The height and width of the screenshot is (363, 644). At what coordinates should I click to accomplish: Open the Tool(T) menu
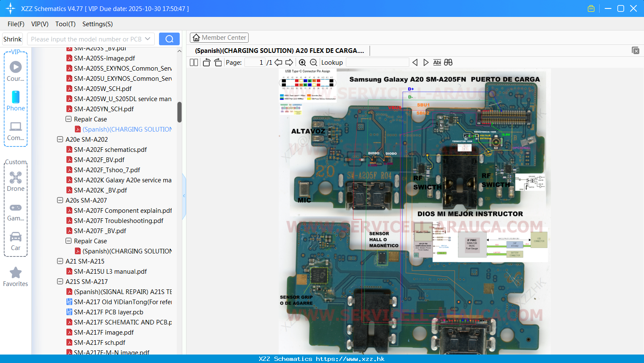(66, 24)
